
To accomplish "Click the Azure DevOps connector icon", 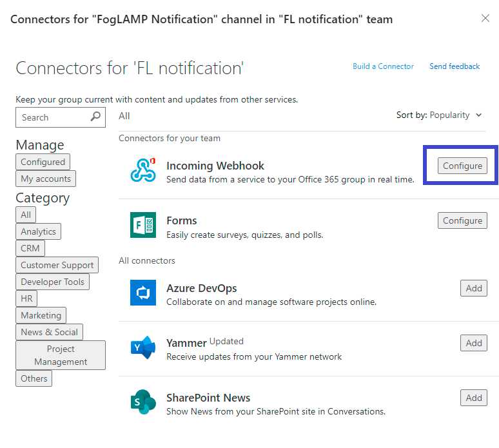I will coord(142,293).
